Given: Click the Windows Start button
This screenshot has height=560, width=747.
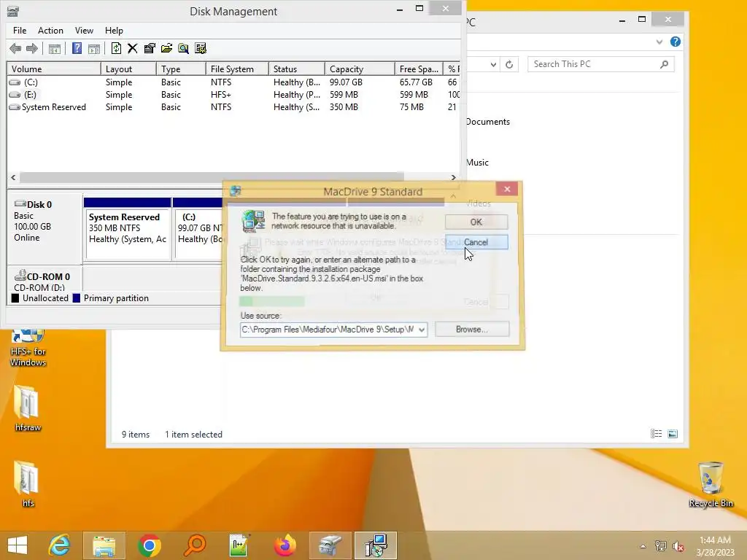Looking at the screenshot, I should (x=18, y=545).
